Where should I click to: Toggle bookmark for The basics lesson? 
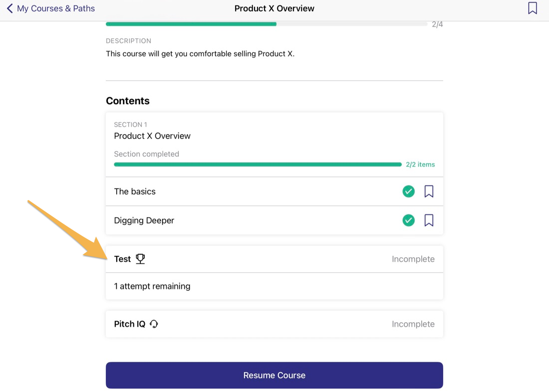pos(429,192)
